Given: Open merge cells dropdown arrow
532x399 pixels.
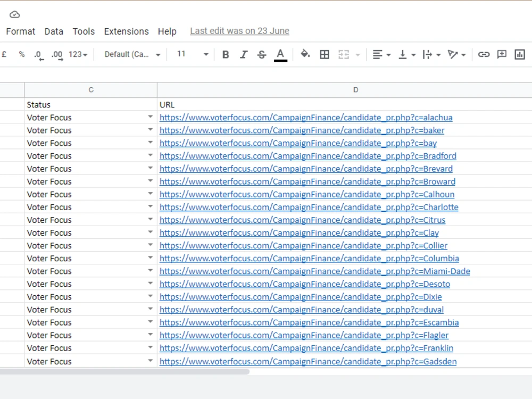Looking at the screenshot, I should (x=358, y=55).
